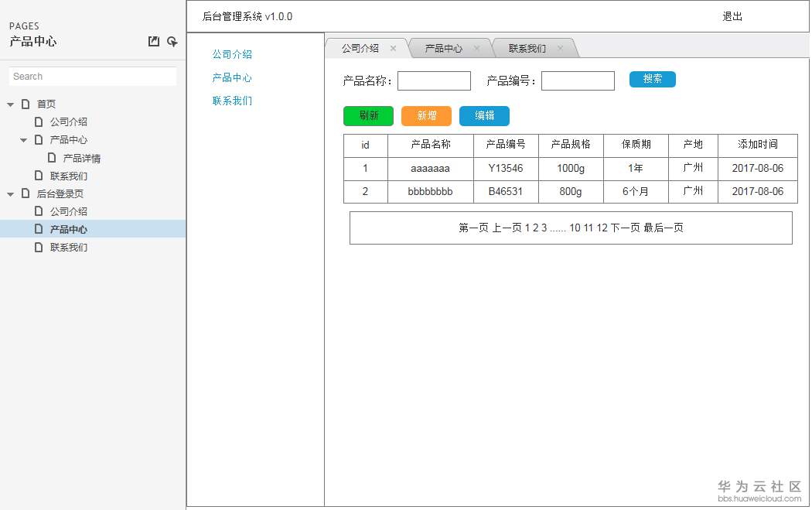Close the 产品中心 tab with its x
The image size is (812, 510).
coord(476,48)
